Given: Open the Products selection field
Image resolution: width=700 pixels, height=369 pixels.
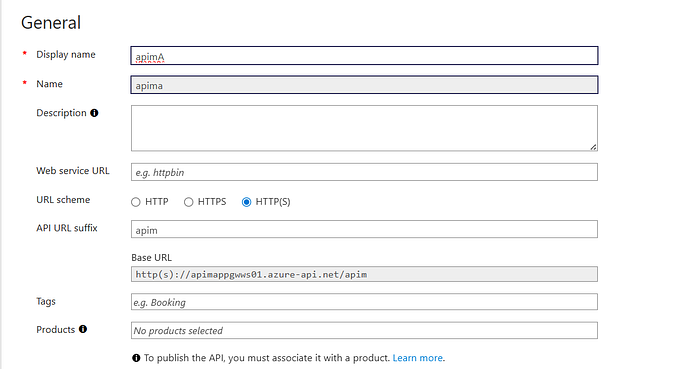Looking at the screenshot, I should coord(364,331).
